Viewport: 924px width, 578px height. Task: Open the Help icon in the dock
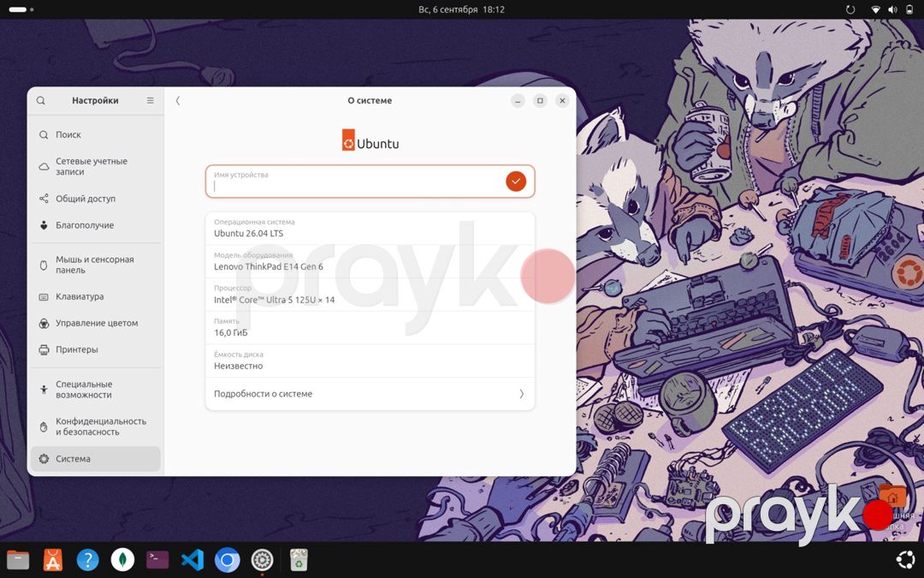tap(88, 560)
